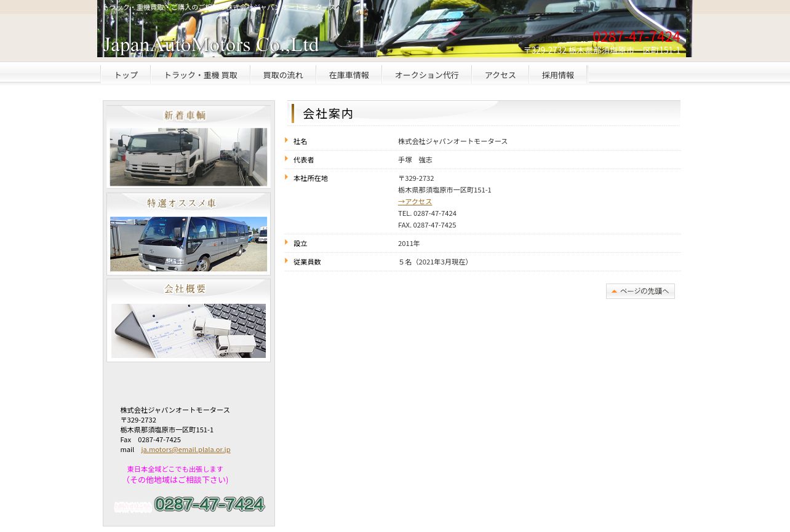The image size is (790, 532).
Task: Click the 2011年 establishment value
Action: point(409,244)
